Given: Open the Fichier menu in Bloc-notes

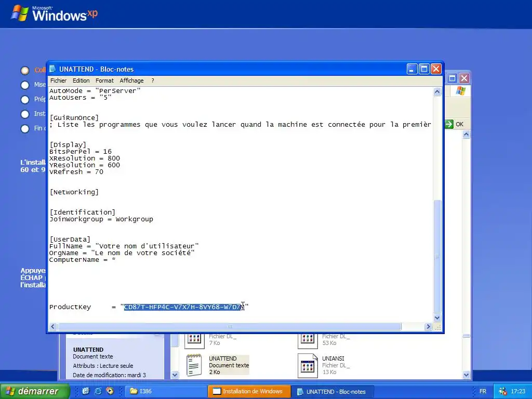Looking at the screenshot, I should [58, 81].
